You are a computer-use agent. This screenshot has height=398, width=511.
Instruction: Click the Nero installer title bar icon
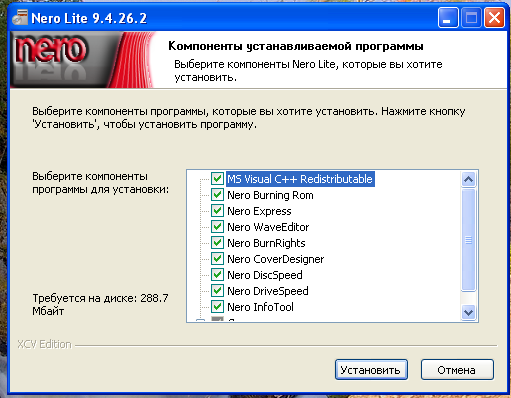[x=20, y=18]
